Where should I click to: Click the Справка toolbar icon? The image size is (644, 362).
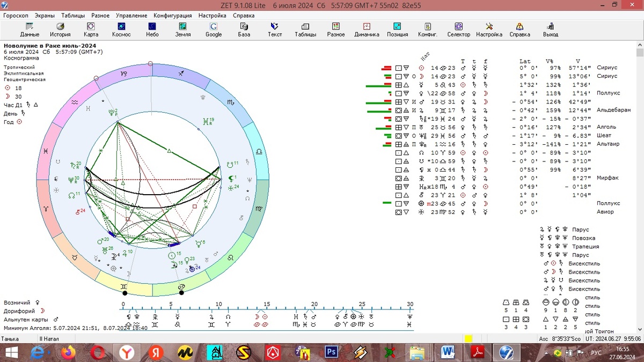pyautogui.click(x=519, y=29)
